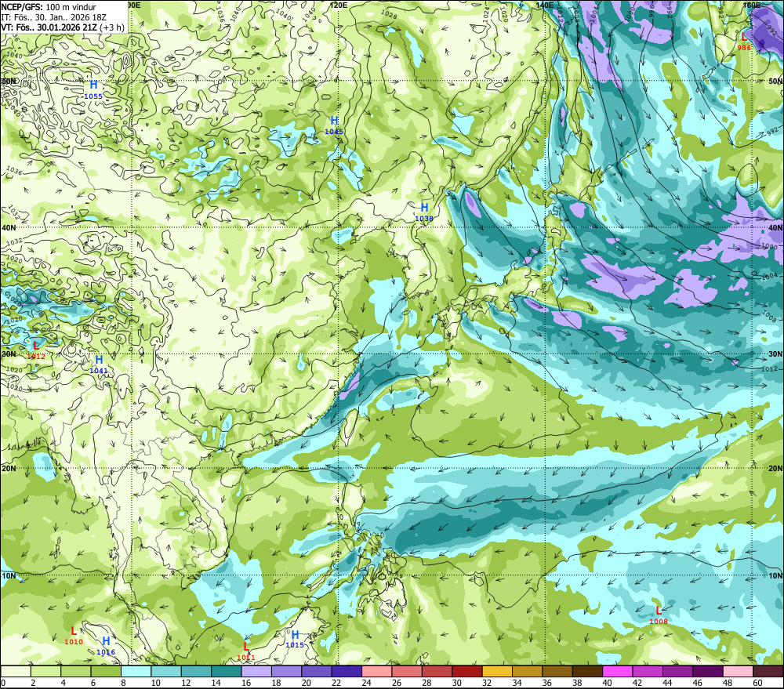The height and width of the screenshot is (689, 784).
Task: Select the L 986 low pressure center
Action: [743, 42]
